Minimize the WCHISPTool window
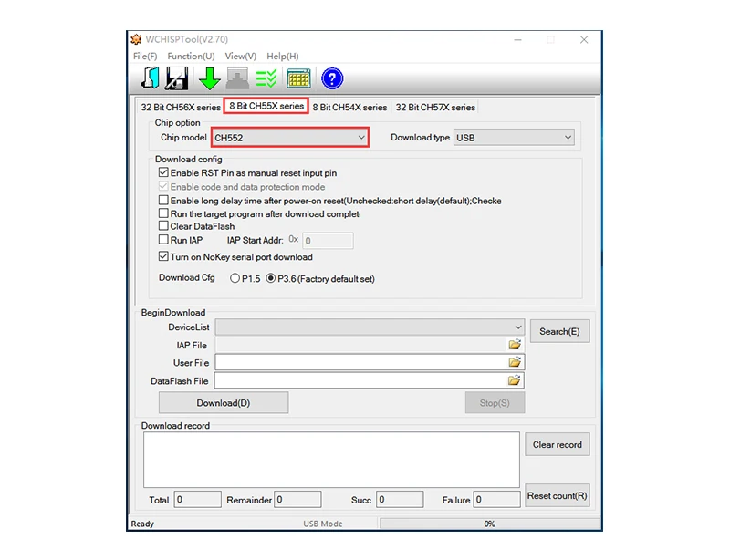The image size is (730, 560). coord(517,39)
